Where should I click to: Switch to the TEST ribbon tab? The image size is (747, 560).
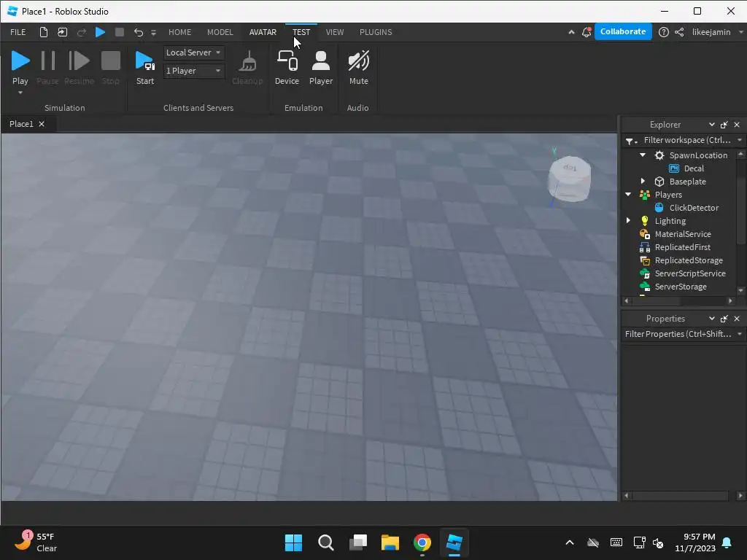pos(301,32)
